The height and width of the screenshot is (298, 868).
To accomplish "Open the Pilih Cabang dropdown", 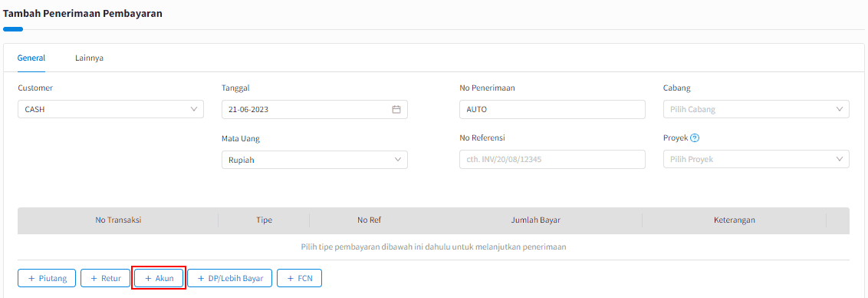I will tap(756, 109).
